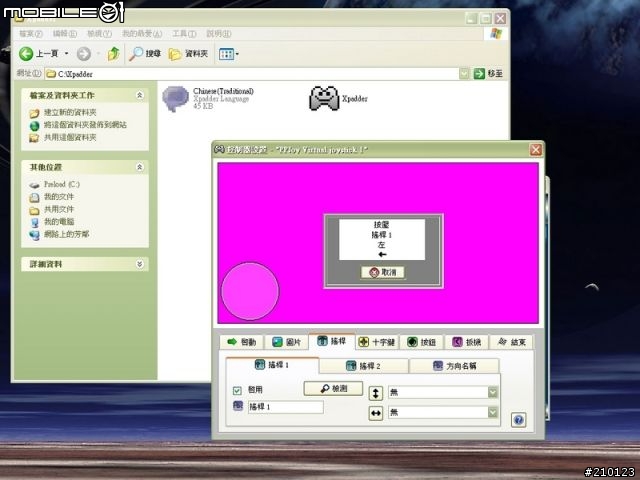The width and height of the screenshot is (640, 480).
Task: Click the horizontal axis arrow button for stick 1
Action: [376, 413]
